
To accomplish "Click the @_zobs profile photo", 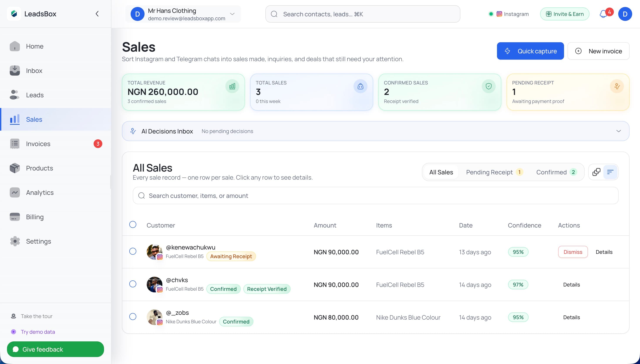I will click(154, 317).
